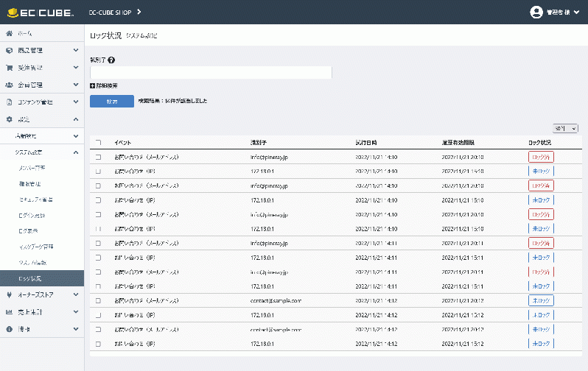The height and width of the screenshot is (371, 588).
Task: Open 権限管理 in the sidebar
Action: click(x=29, y=184)
